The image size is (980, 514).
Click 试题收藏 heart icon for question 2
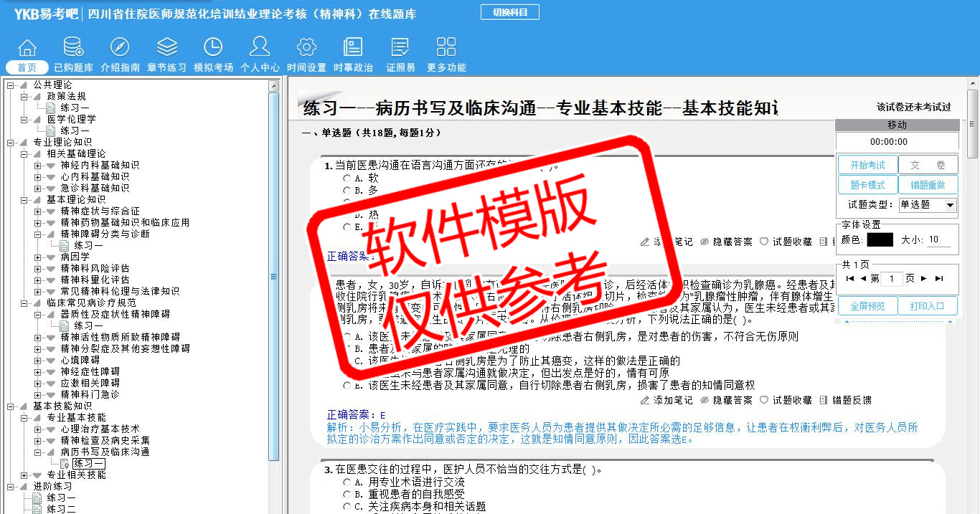[764, 400]
